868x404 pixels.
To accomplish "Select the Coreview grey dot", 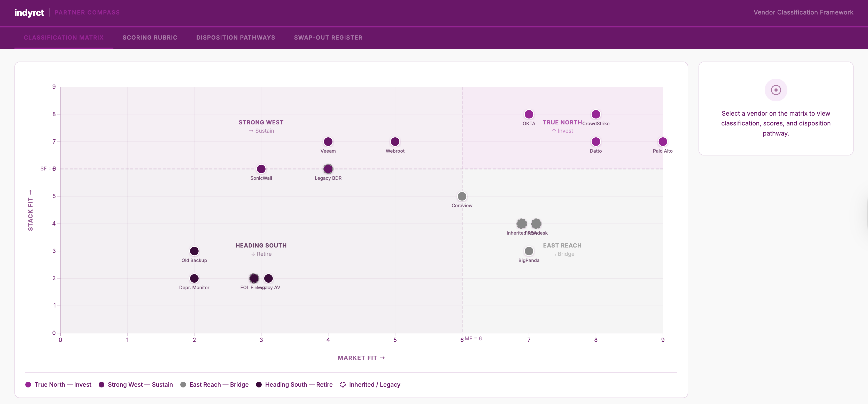I will coord(462,196).
